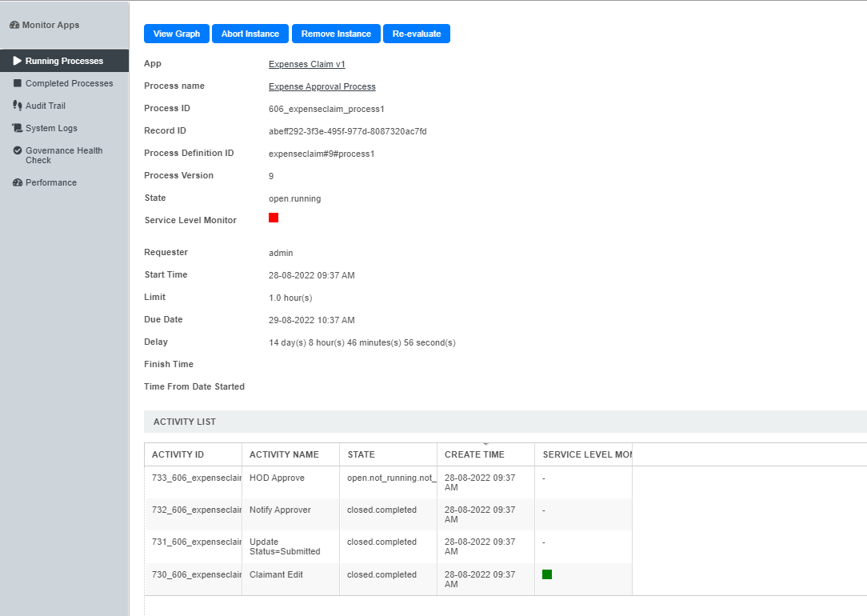Open the Expenses Claim v1 link
The width and height of the screenshot is (867, 616).
click(307, 64)
